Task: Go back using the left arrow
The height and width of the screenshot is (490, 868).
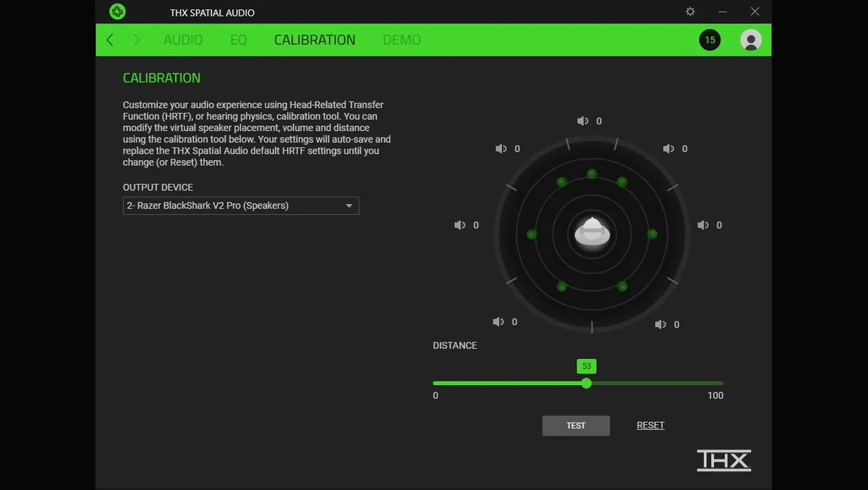Action: pyautogui.click(x=110, y=40)
